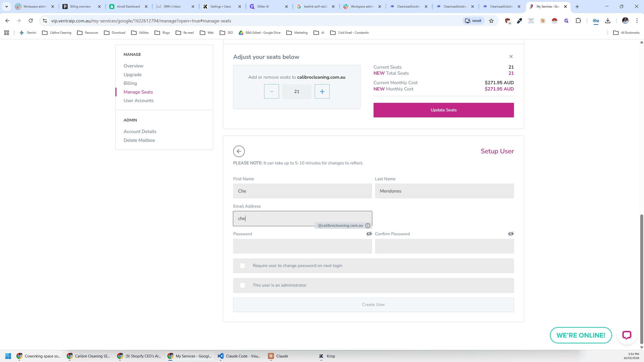The height and width of the screenshot is (362, 644).
Task: Check Require user to change password
Action: (x=243, y=266)
